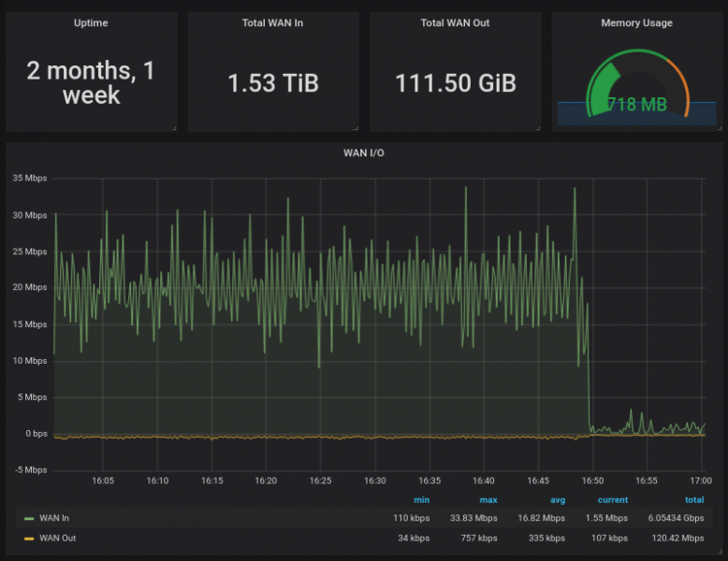Toggle the WAN In series label in legend
The height and width of the screenshot is (561, 728).
54,518
